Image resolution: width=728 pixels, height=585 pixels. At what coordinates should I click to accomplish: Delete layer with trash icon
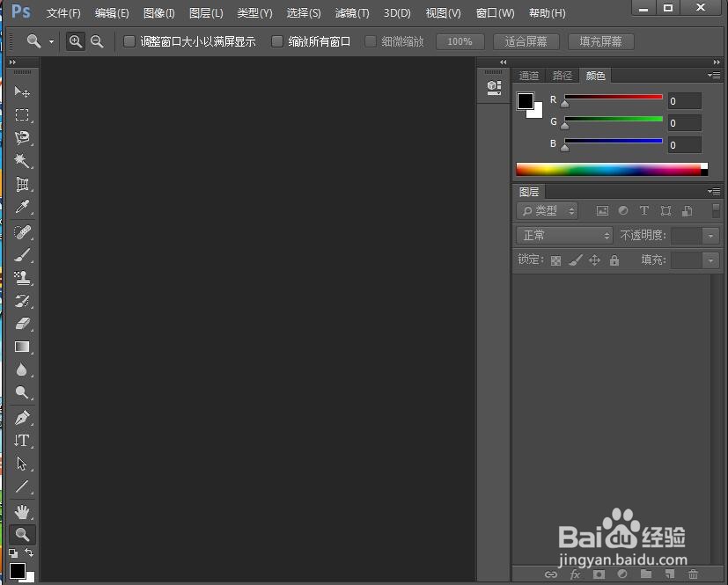(x=693, y=574)
